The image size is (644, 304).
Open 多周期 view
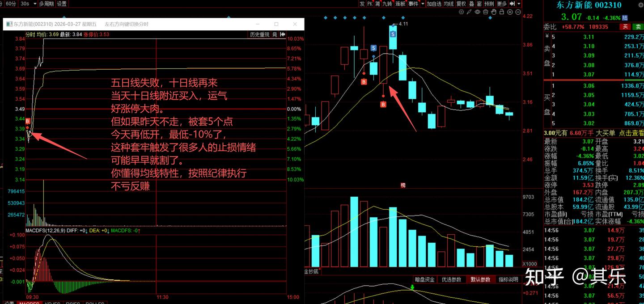46,4
